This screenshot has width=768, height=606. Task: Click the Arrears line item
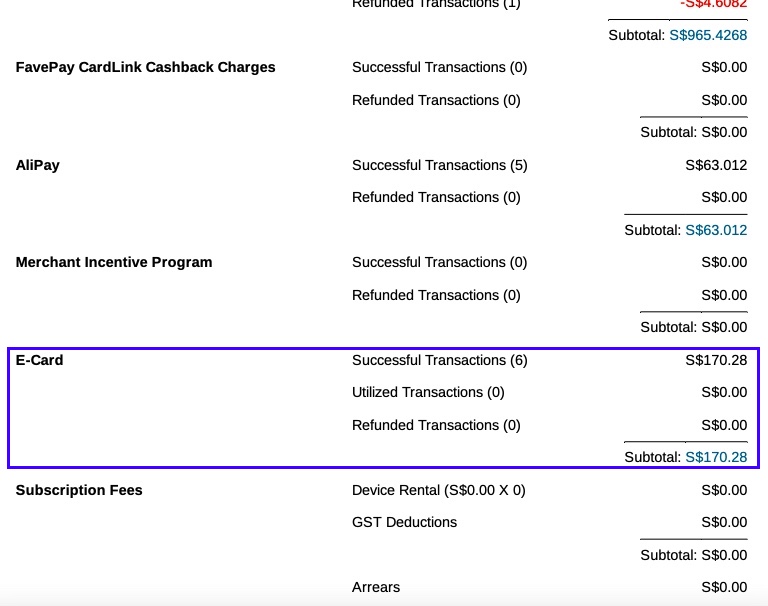550,587
